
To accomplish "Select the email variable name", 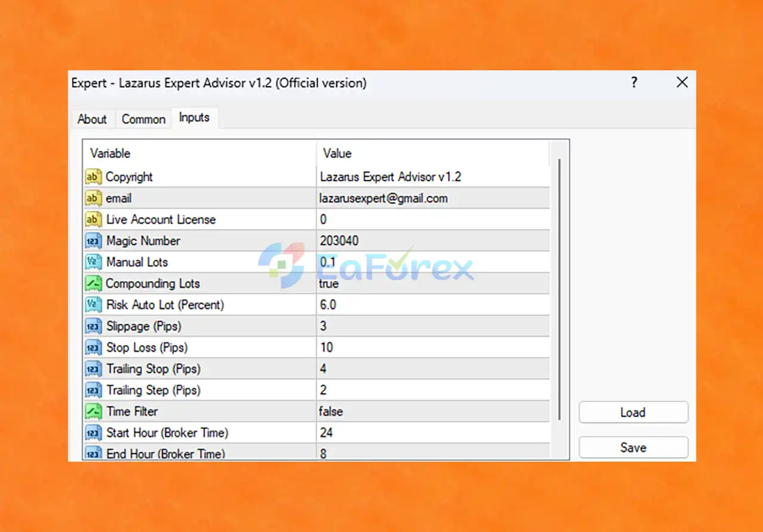I will click(119, 198).
